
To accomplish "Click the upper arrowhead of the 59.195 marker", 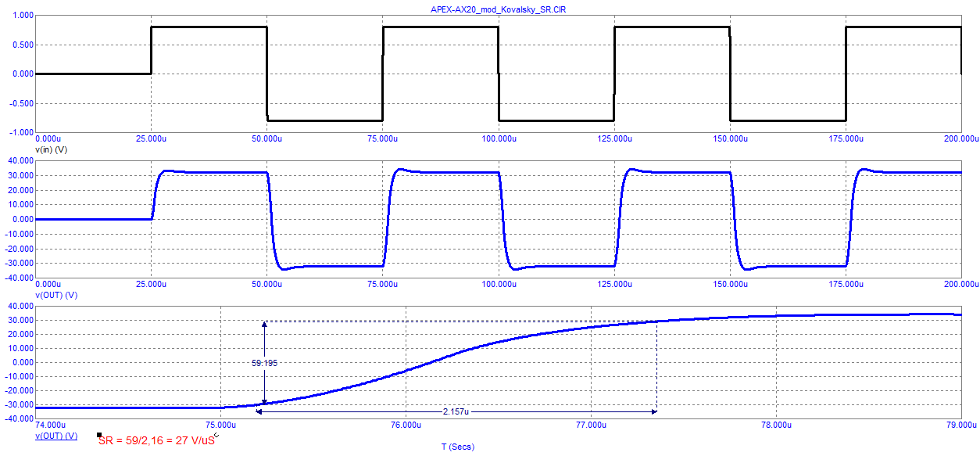I will point(264,324).
